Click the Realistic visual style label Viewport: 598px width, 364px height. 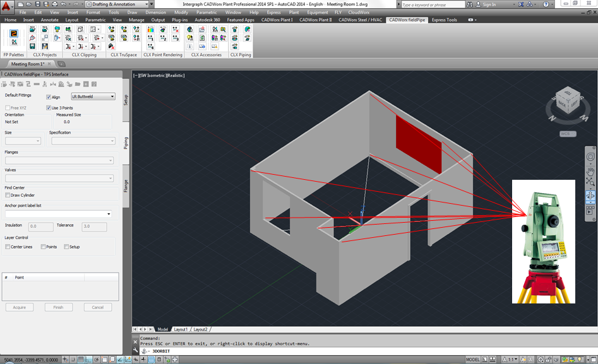(176, 76)
